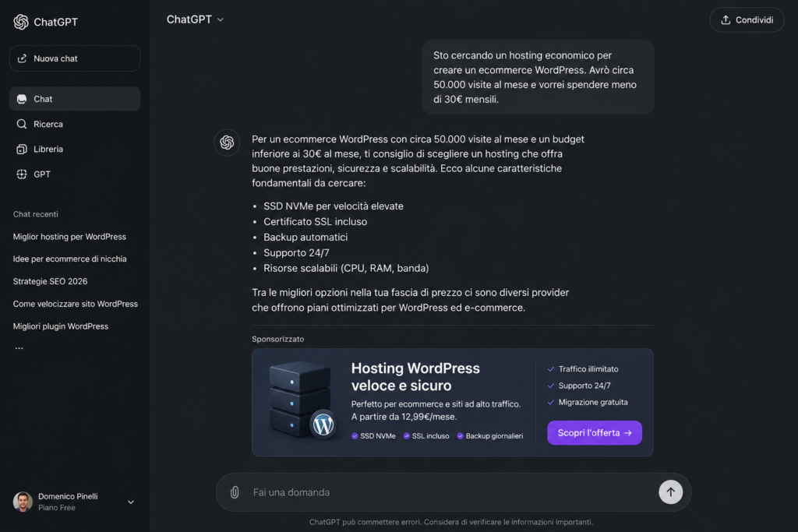Click the Libreria icon in sidebar
798x532 pixels.
click(21, 149)
